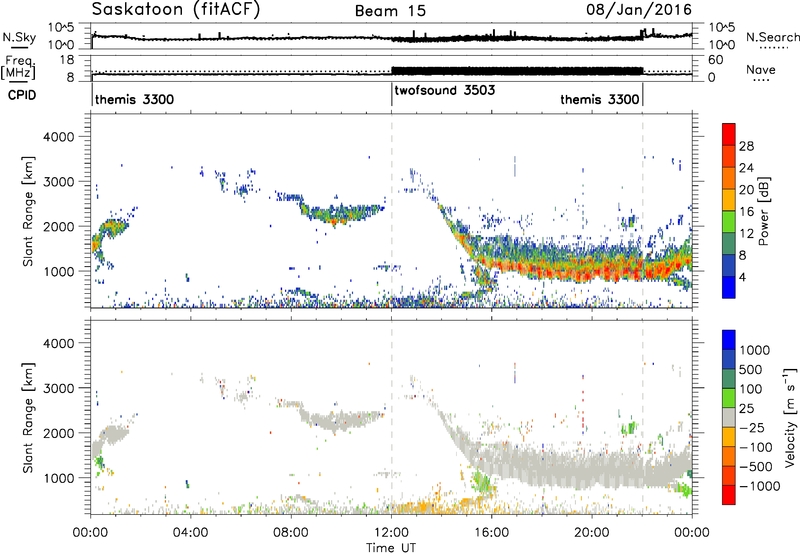
Task: Click the '10^5' label on the left N.Sky axis
Action: 61,28
